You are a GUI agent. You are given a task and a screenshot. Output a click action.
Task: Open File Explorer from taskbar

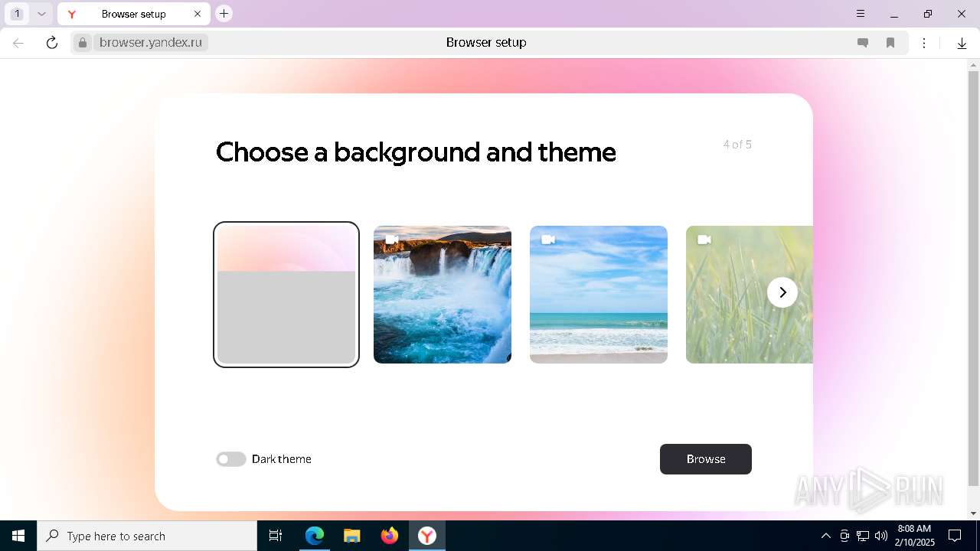click(x=352, y=536)
